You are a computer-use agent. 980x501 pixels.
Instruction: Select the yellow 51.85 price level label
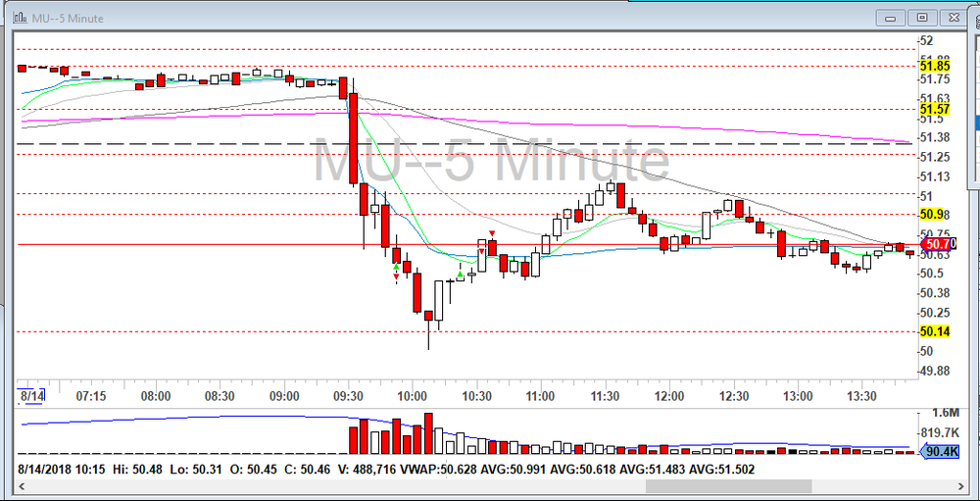coord(933,65)
